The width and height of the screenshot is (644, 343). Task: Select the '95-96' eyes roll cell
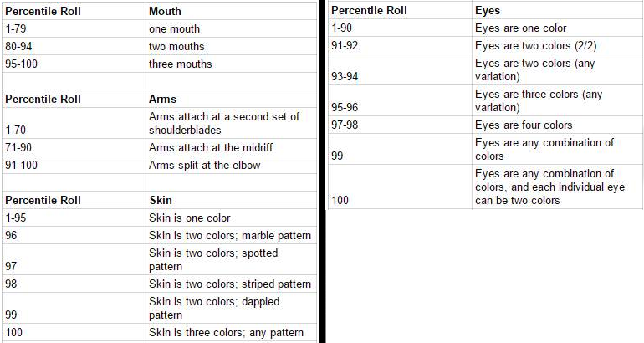[x=400, y=100]
